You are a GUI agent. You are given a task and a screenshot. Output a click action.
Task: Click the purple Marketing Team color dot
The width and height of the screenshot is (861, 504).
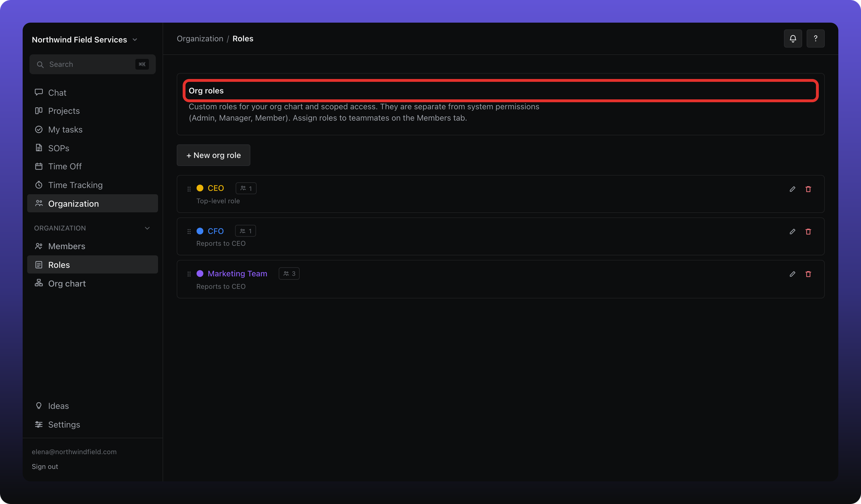tap(200, 274)
